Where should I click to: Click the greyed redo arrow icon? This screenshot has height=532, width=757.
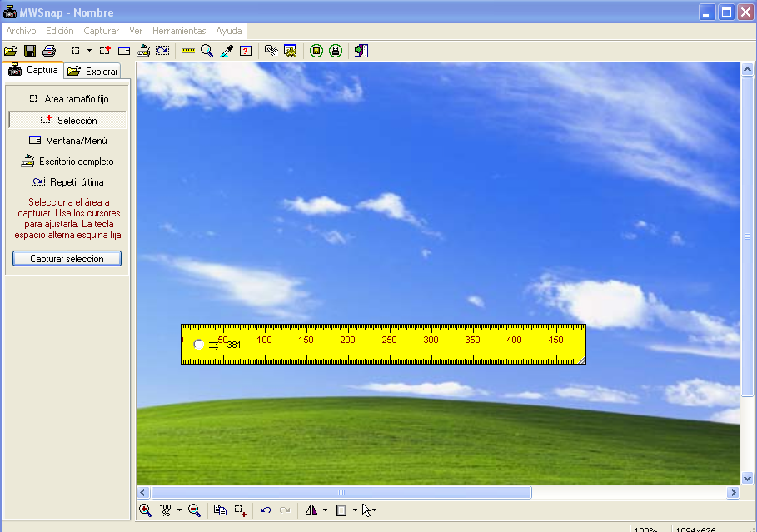(x=285, y=510)
